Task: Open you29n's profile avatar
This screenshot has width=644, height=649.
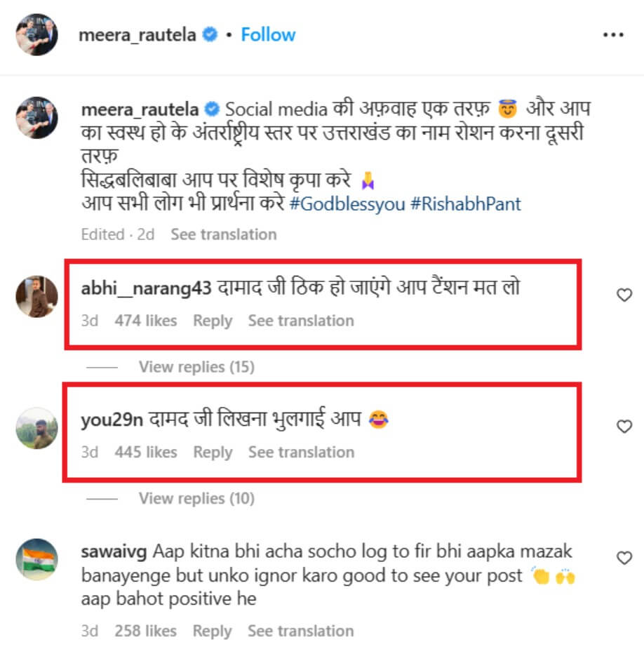Action: point(36,427)
